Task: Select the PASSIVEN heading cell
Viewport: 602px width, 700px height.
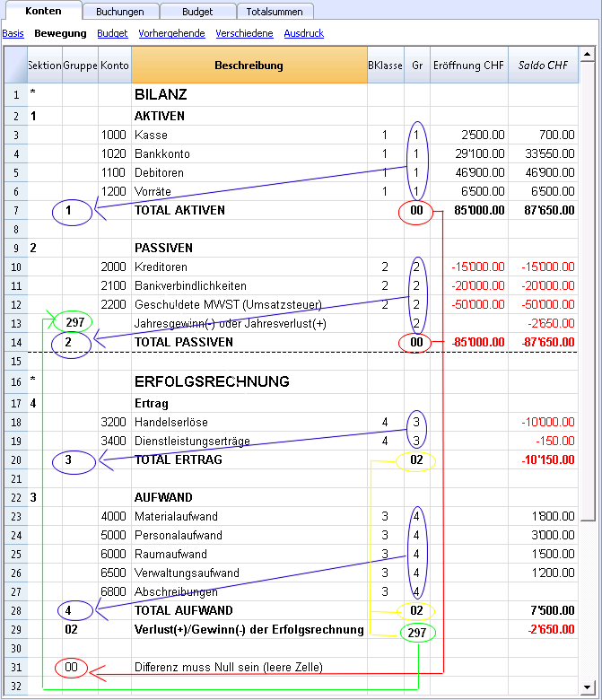Action: point(249,248)
